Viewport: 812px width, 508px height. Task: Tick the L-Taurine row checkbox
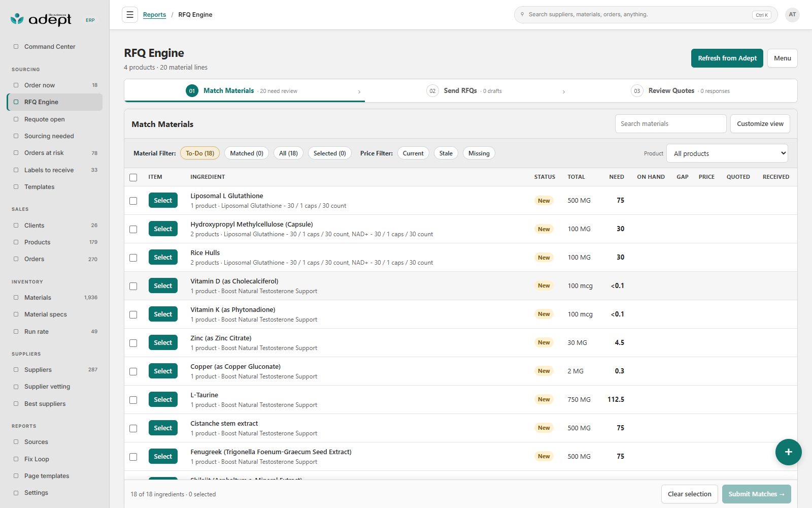(x=133, y=400)
